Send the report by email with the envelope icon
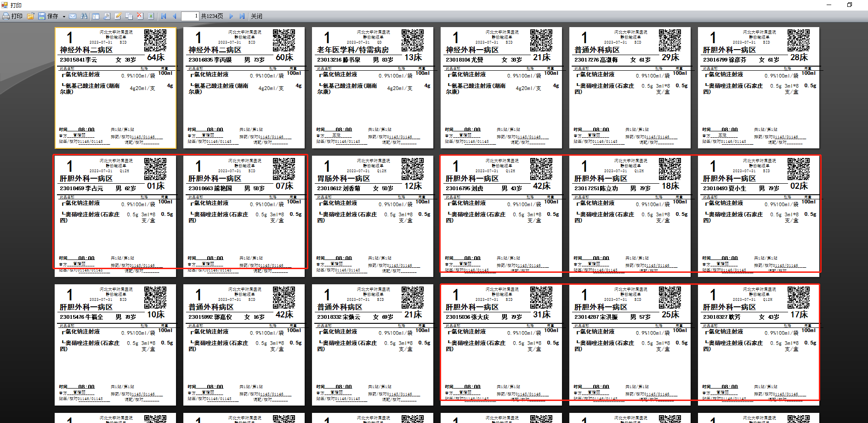 (x=73, y=16)
